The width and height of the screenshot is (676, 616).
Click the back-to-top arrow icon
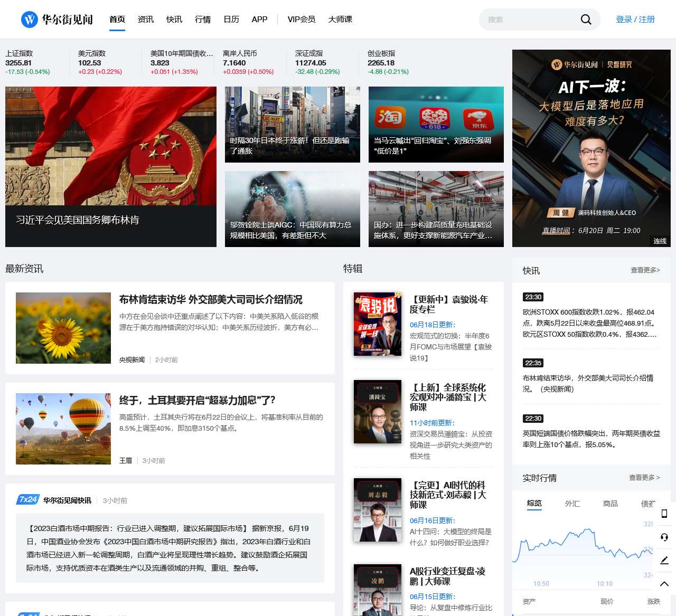[x=664, y=583]
